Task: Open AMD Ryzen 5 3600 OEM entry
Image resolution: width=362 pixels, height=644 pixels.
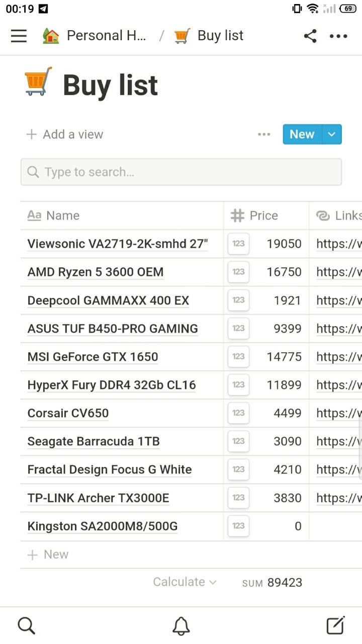Action: pyautogui.click(x=96, y=272)
